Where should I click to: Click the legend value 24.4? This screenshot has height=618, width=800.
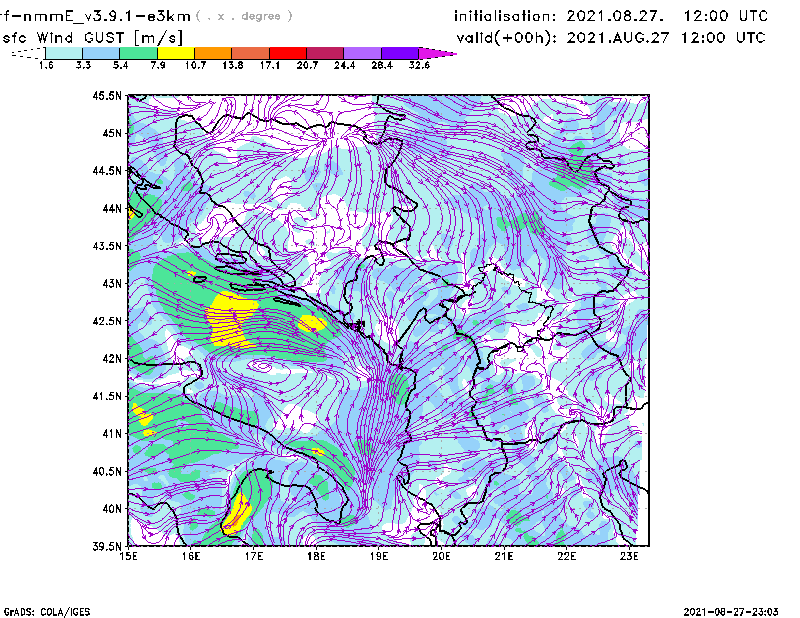(344, 65)
